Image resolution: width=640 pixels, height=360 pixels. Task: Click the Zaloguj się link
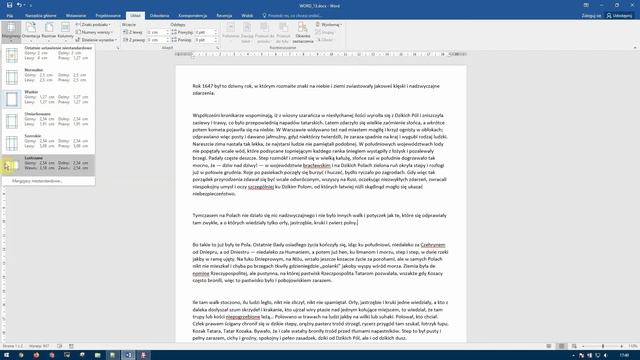(x=591, y=16)
